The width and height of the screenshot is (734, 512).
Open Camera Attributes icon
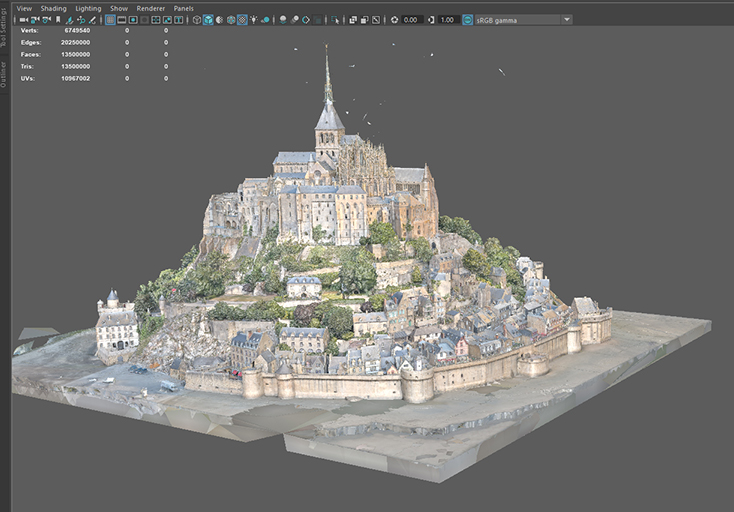(x=47, y=20)
